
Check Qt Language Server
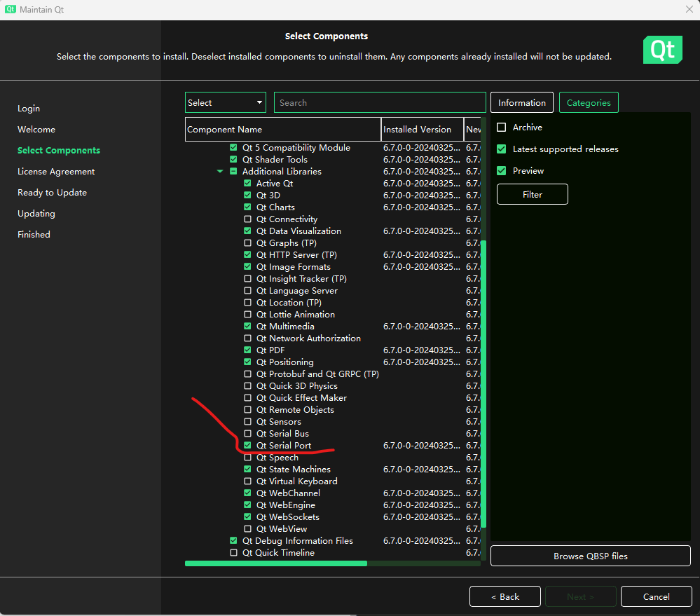247,291
